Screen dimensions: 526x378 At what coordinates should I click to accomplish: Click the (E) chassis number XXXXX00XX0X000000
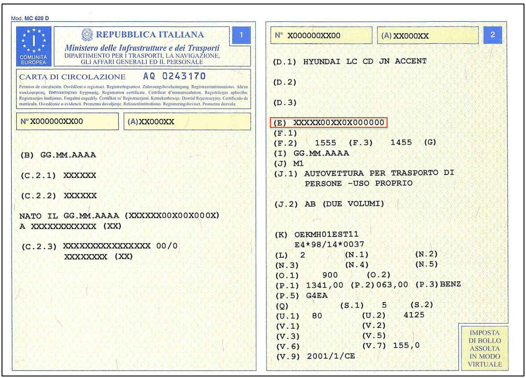(x=329, y=122)
